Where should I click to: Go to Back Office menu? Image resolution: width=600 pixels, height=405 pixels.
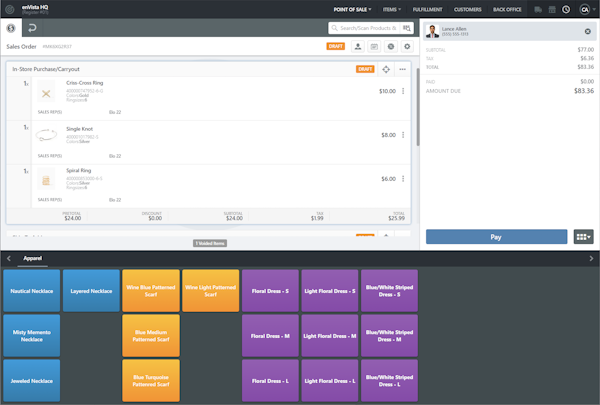click(507, 10)
